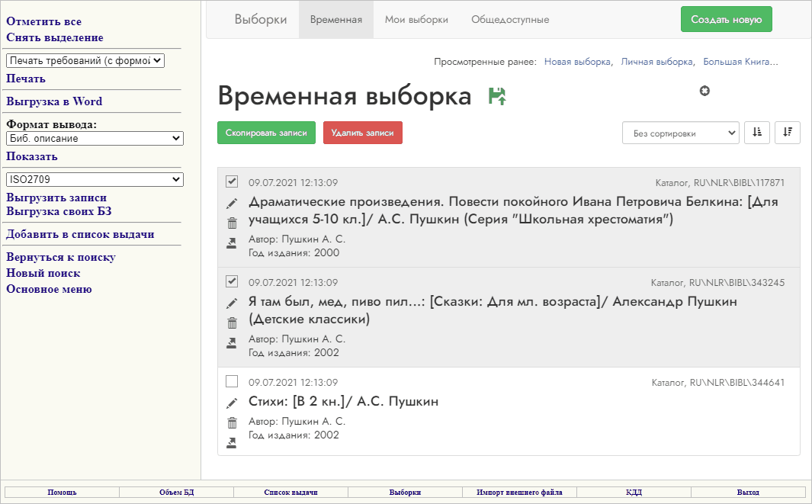Edit the Я там был, мед record
Screen dimensions: 812x504
coord(232,303)
